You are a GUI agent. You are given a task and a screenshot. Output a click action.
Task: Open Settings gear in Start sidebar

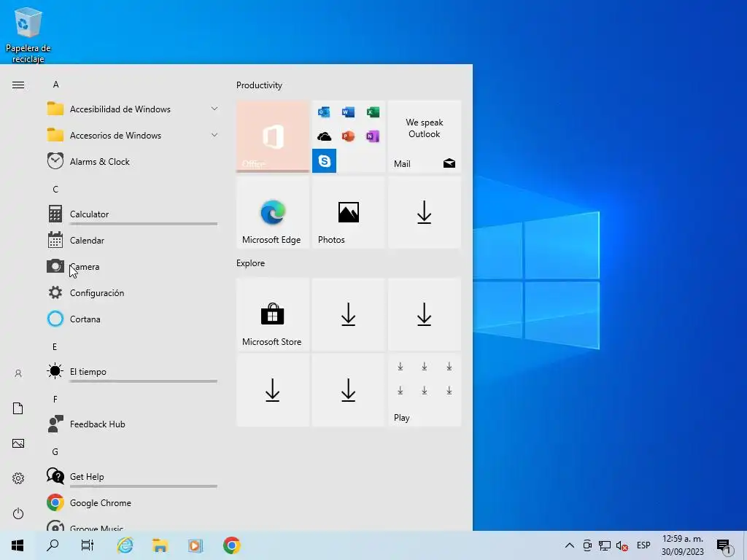(x=18, y=478)
